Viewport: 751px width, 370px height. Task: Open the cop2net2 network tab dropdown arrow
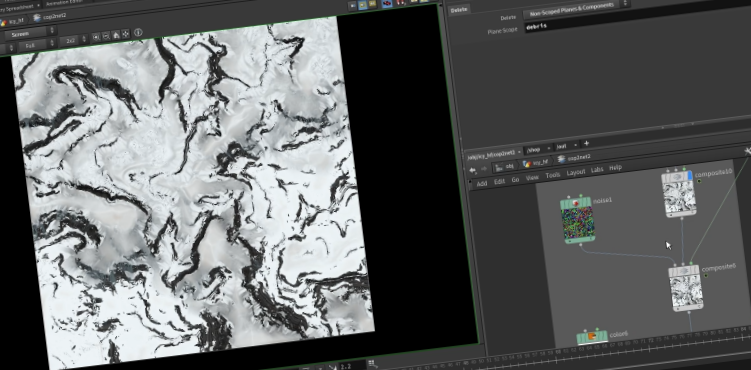519,151
